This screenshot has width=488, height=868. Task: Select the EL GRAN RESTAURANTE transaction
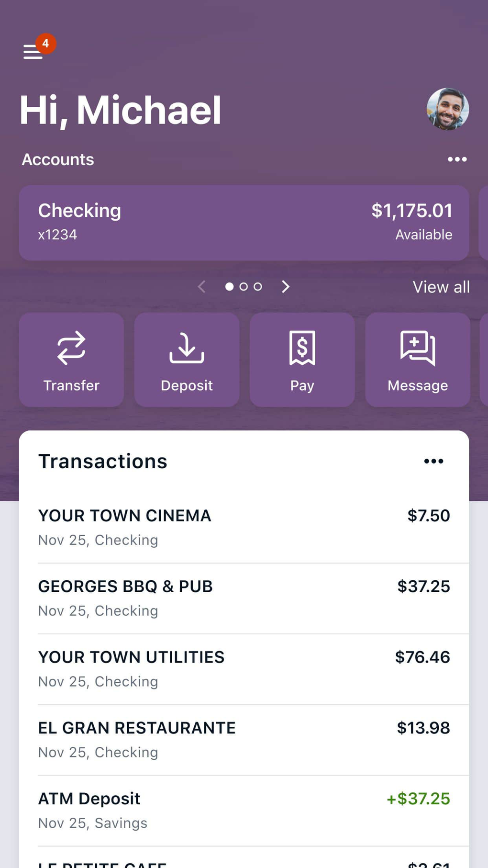click(x=244, y=740)
